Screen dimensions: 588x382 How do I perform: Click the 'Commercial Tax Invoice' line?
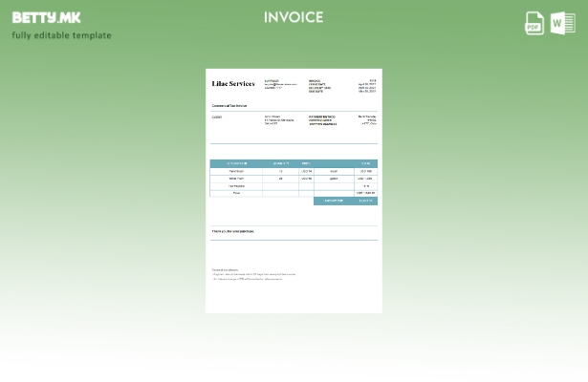point(229,106)
